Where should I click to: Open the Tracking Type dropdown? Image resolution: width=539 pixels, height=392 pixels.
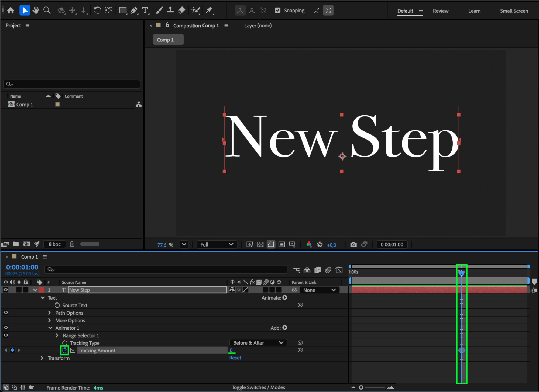[258, 343]
